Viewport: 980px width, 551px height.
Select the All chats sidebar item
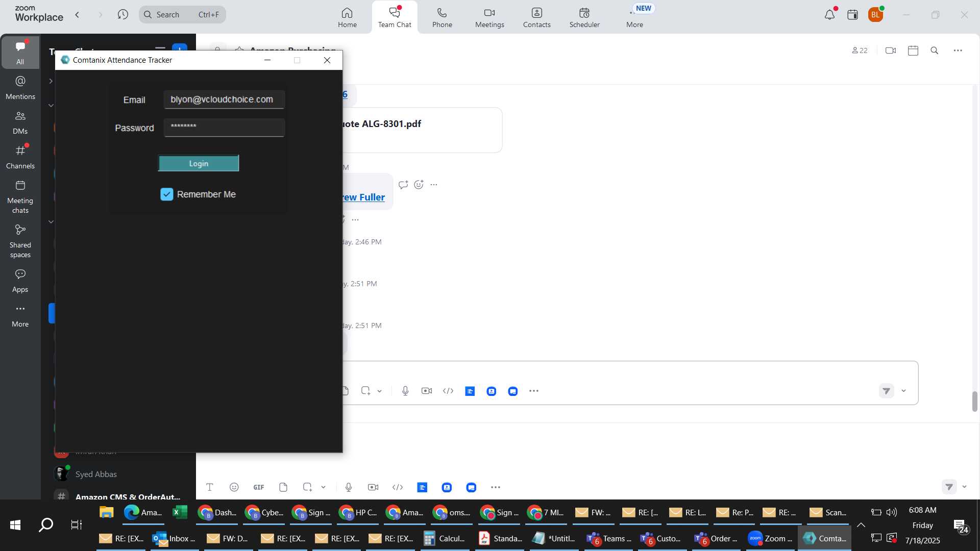tap(20, 53)
